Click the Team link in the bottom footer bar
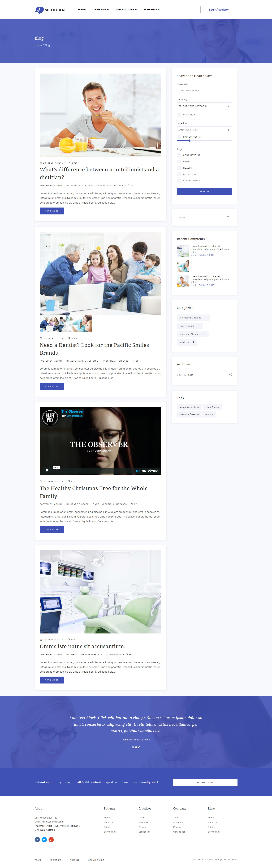 [x=37, y=860]
